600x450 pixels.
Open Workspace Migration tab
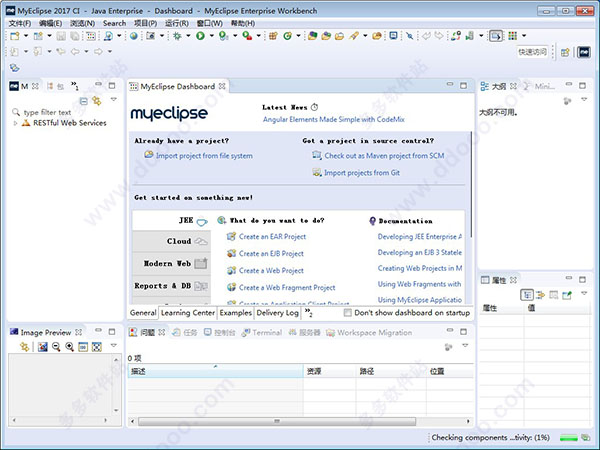(x=369, y=333)
